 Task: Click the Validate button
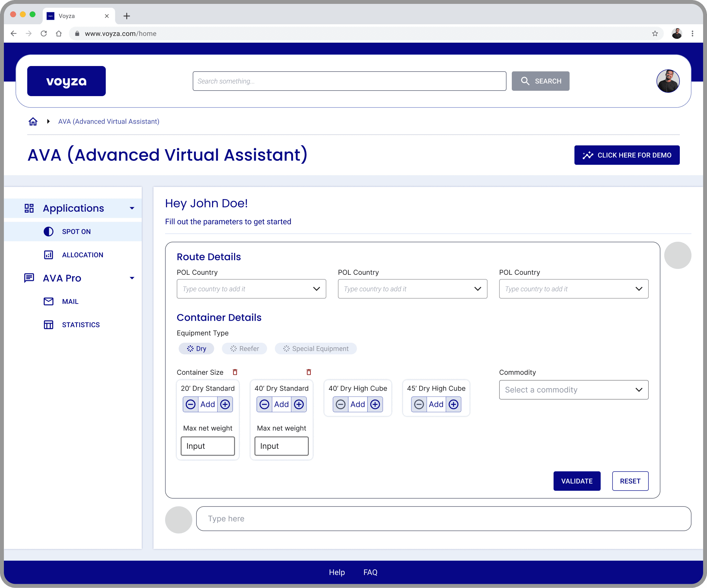[577, 481]
